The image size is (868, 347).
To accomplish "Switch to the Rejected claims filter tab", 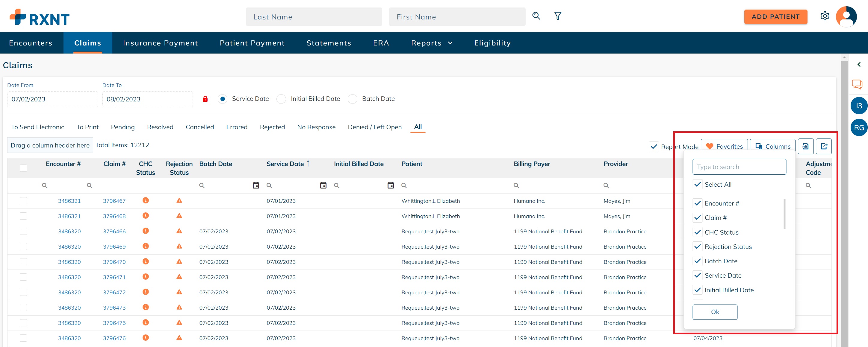I will (x=272, y=127).
